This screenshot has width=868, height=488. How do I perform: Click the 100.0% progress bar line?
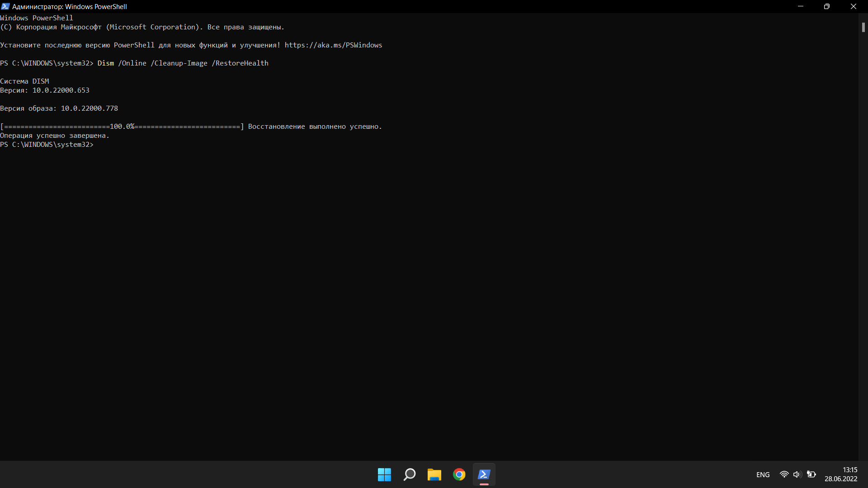click(122, 127)
